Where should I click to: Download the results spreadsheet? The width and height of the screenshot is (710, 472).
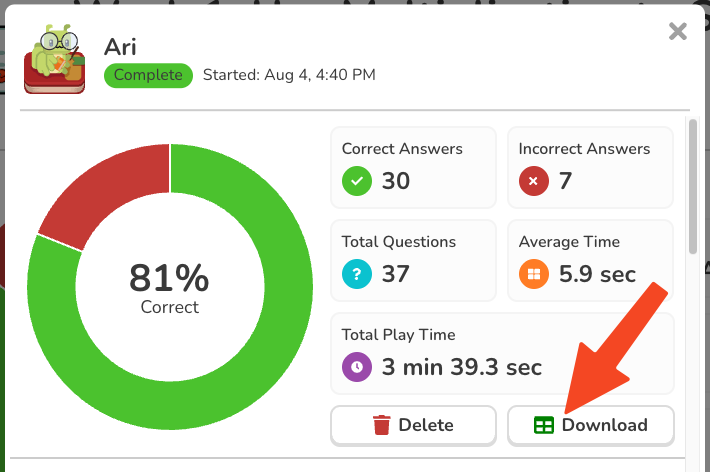590,425
